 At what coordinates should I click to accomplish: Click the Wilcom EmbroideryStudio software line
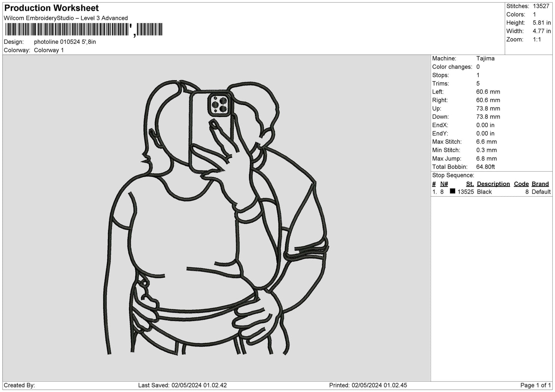click(x=66, y=18)
